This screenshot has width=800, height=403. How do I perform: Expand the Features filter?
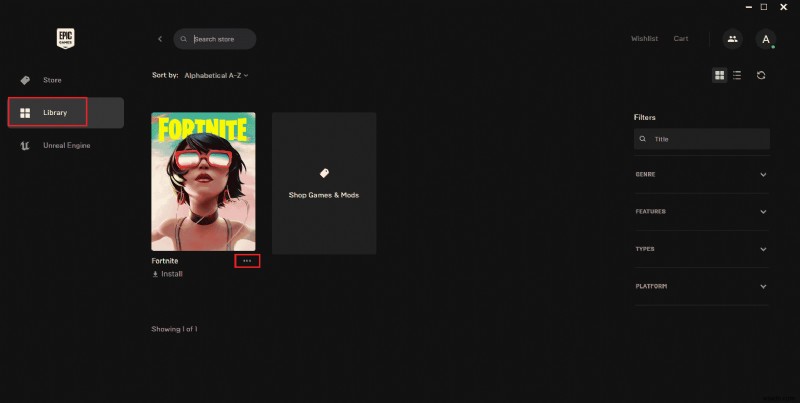[x=702, y=212]
